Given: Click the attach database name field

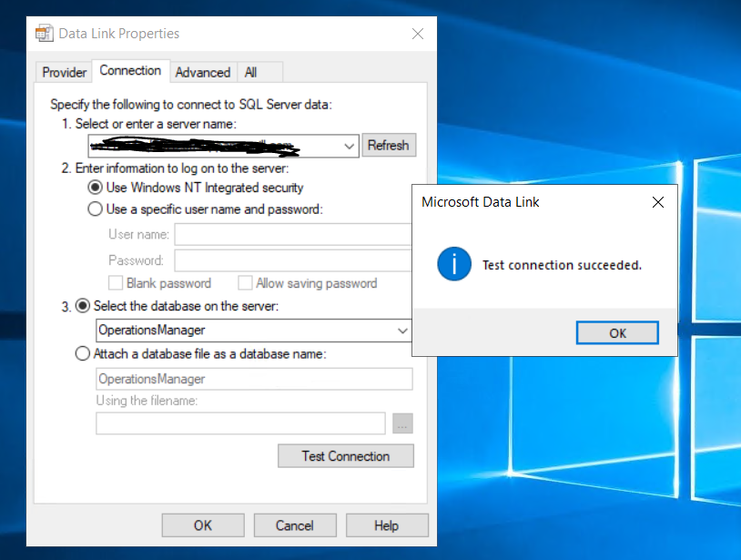Looking at the screenshot, I should [x=254, y=379].
